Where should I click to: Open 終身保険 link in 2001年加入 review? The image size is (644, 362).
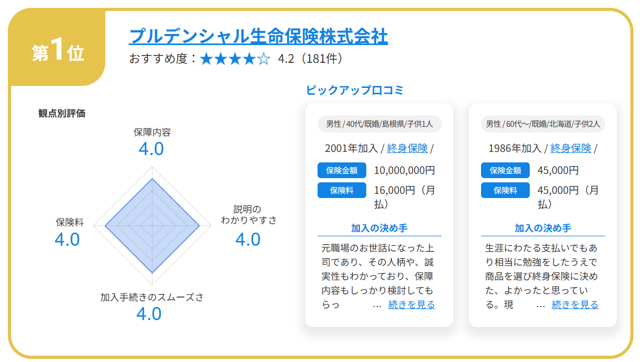coord(407,148)
